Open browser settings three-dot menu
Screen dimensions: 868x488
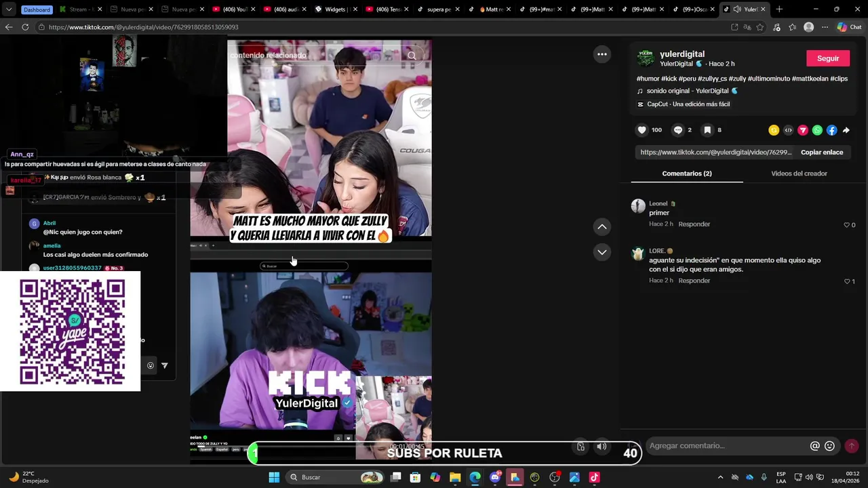[825, 27]
